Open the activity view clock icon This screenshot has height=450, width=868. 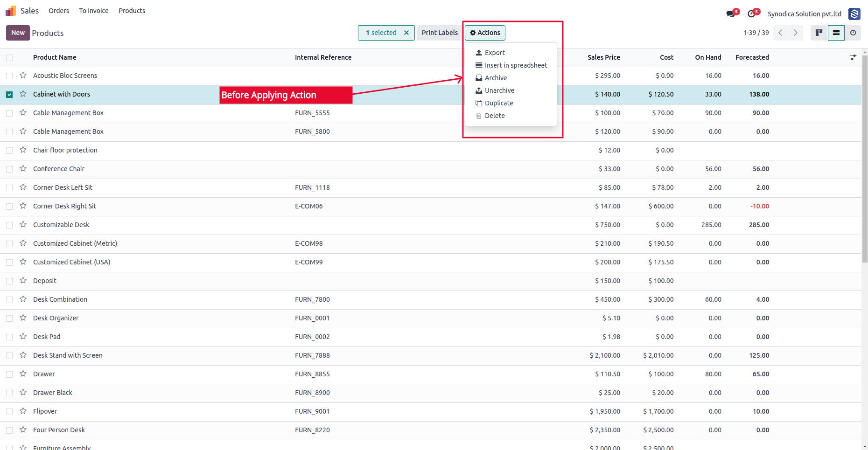click(853, 33)
